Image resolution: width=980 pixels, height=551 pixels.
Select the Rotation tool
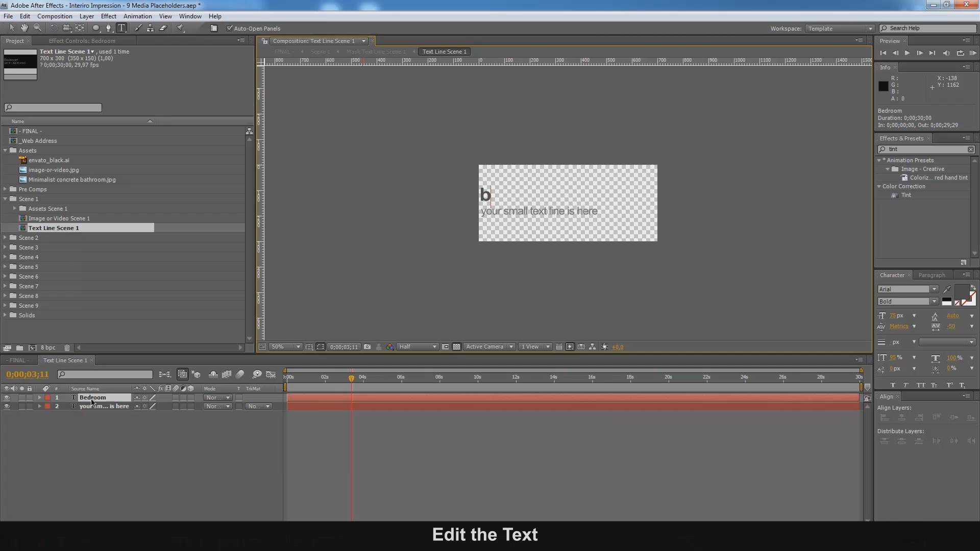[x=54, y=28]
